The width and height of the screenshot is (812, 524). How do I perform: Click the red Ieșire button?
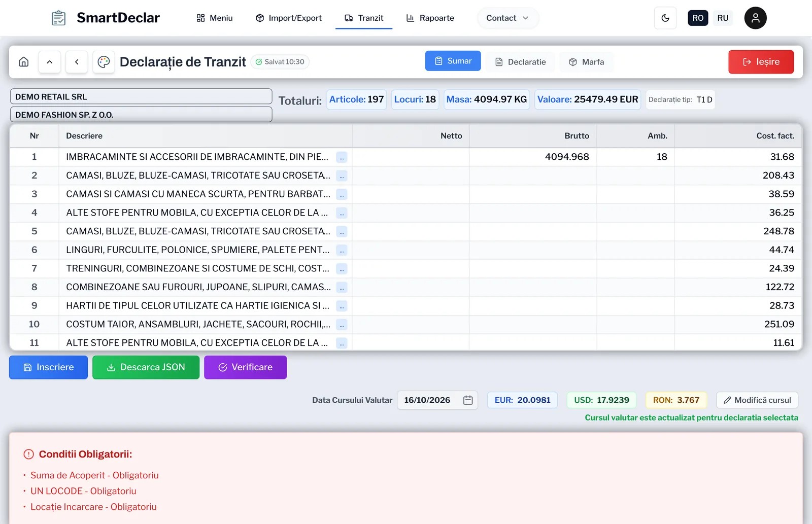761,62
